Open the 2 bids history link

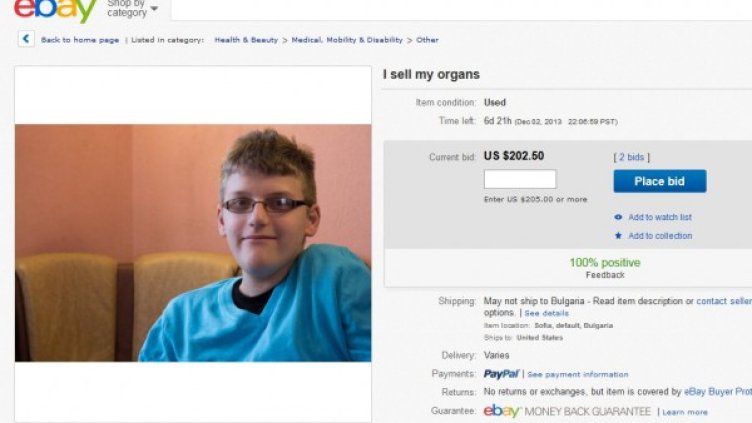[631, 157]
